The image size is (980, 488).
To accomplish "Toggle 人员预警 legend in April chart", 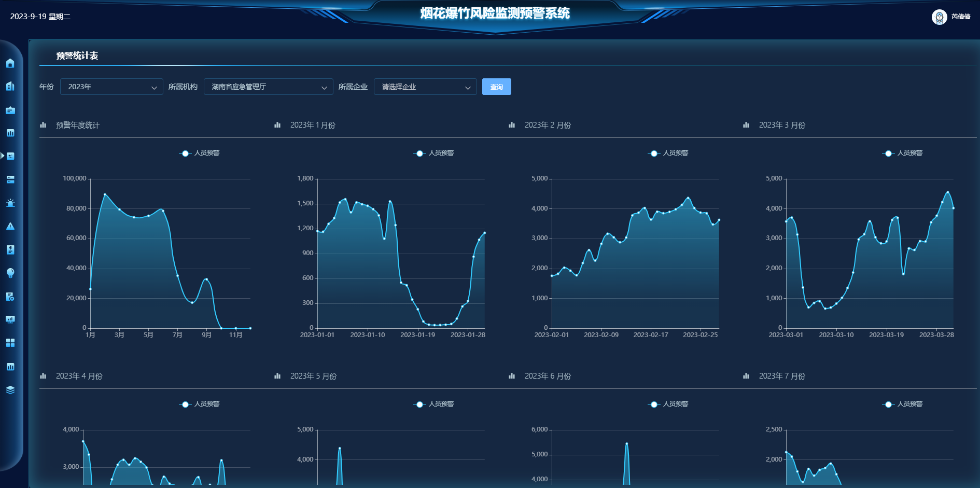I will pyautogui.click(x=200, y=404).
